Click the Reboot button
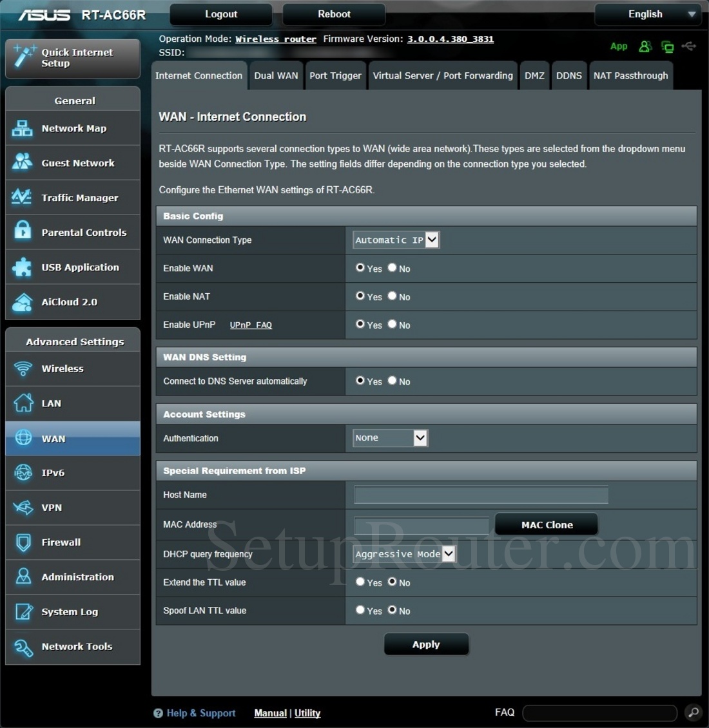This screenshot has height=728, width=709. [x=334, y=14]
